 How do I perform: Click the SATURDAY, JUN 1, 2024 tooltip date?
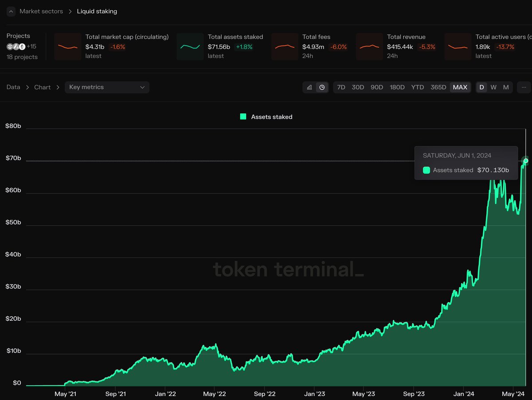(x=457, y=155)
